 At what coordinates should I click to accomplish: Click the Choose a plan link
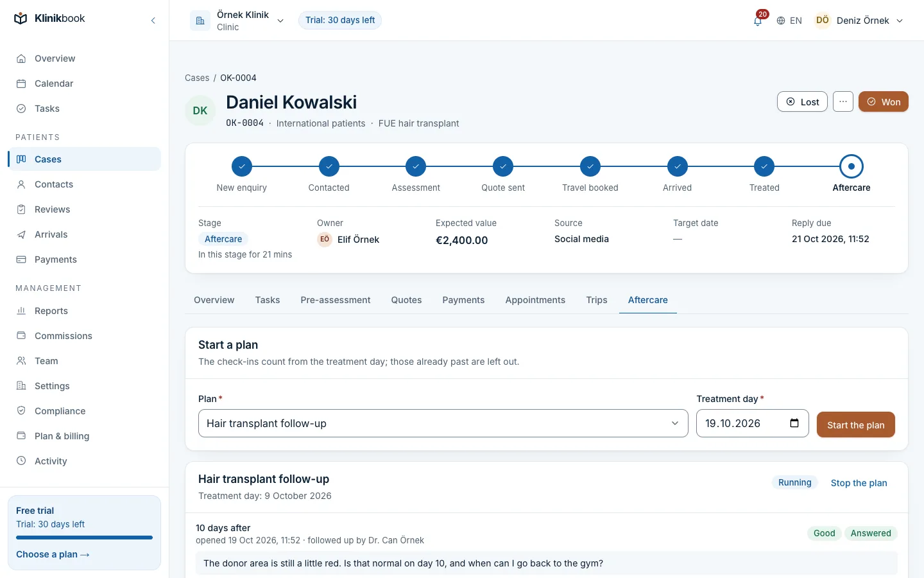[x=53, y=554]
